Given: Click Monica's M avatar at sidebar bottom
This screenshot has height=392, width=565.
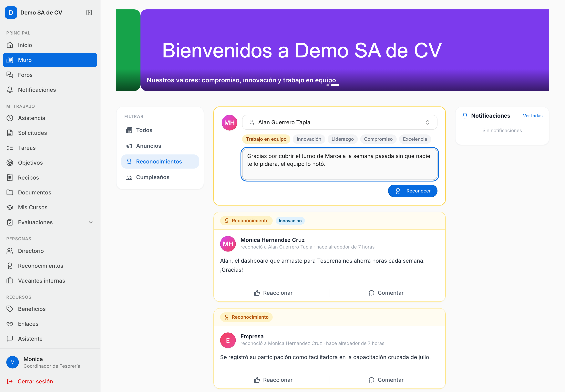Looking at the screenshot, I should click(13, 362).
